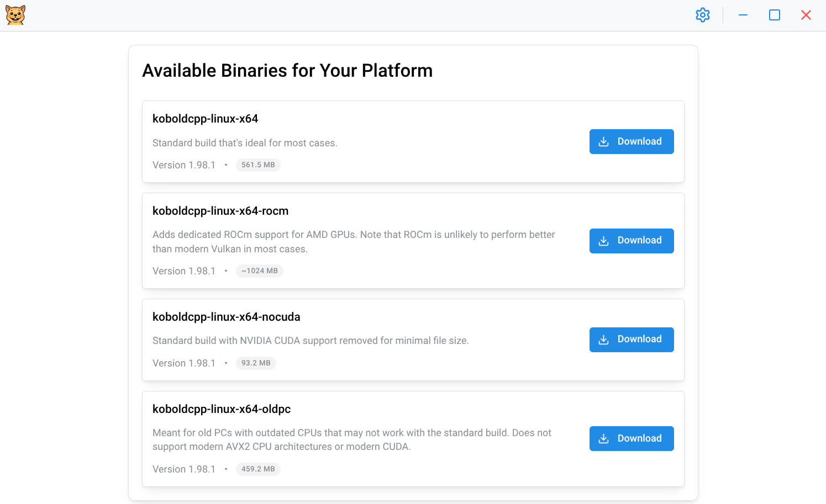Close the application window

point(806,15)
